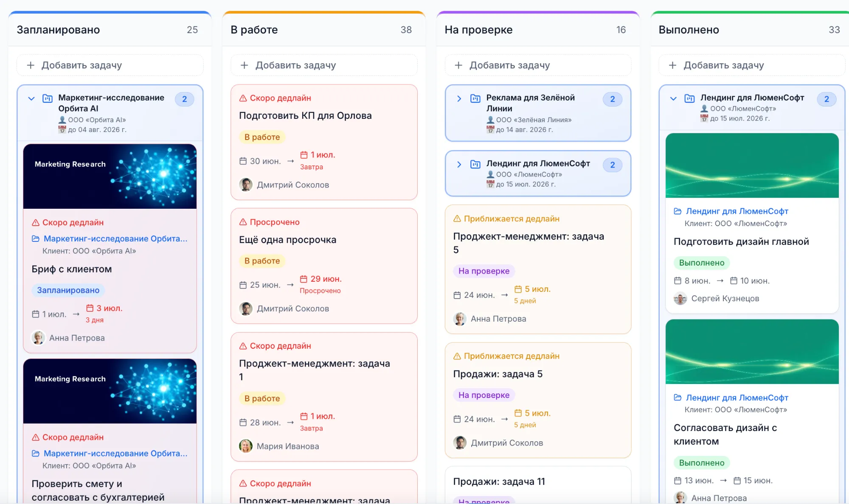The width and height of the screenshot is (849, 504).
Task: Click red deadline calendar icon 29 июн.
Action: tap(304, 279)
